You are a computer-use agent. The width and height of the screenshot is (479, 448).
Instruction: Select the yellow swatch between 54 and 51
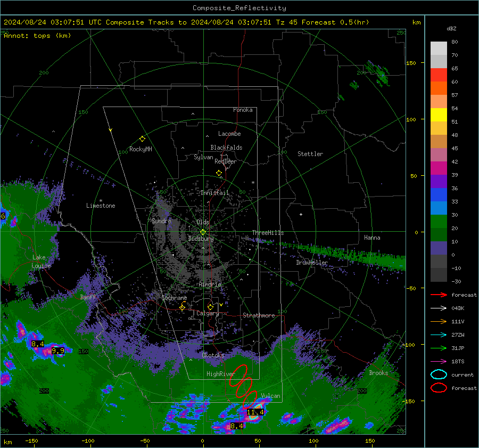coord(439,115)
